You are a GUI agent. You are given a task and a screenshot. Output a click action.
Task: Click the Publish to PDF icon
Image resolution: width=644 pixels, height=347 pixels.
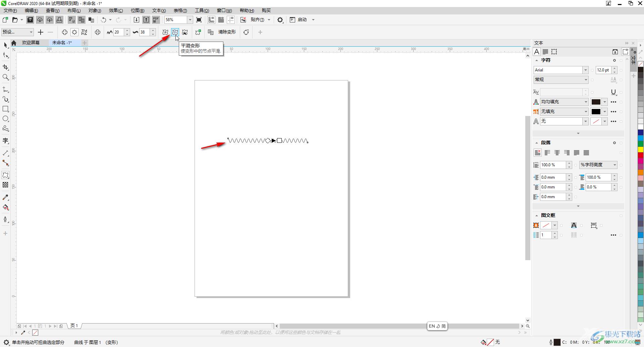[x=156, y=20]
